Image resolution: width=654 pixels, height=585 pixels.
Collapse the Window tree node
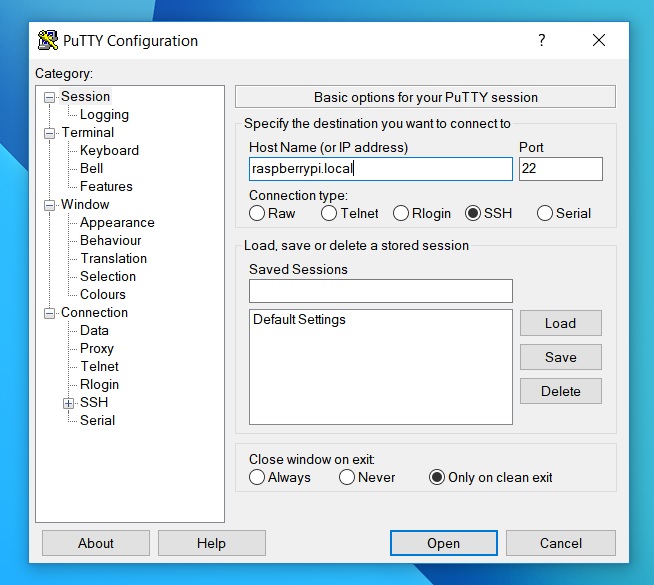click(49, 205)
